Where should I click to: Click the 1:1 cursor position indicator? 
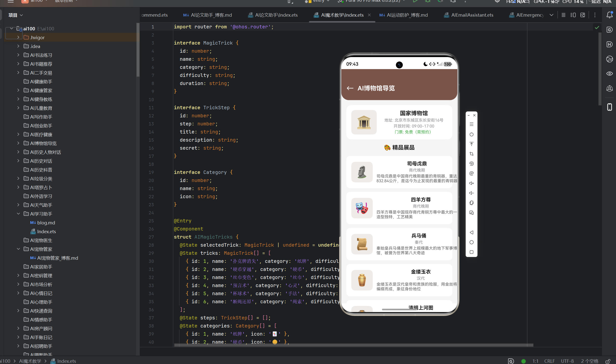535,361
